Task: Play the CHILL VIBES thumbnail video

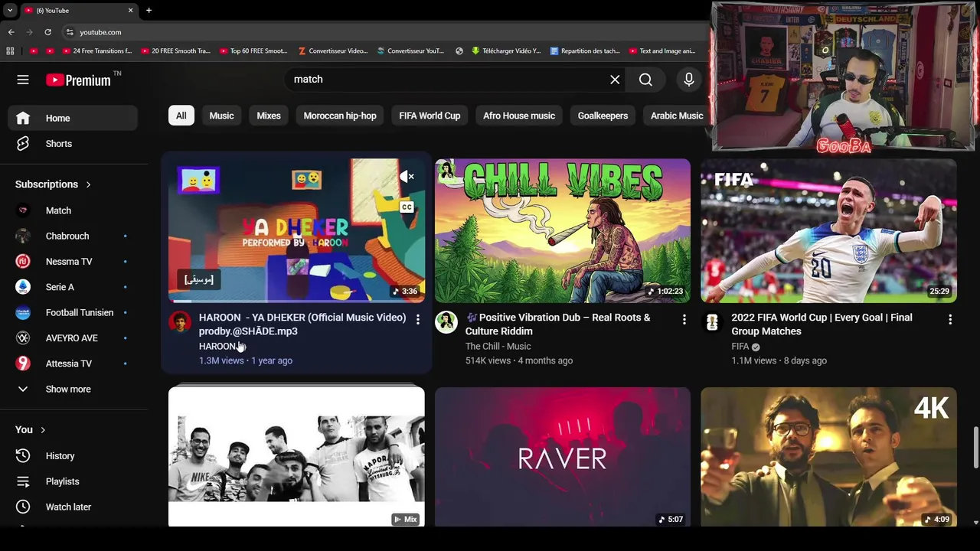Action: click(x=563, y=230)
